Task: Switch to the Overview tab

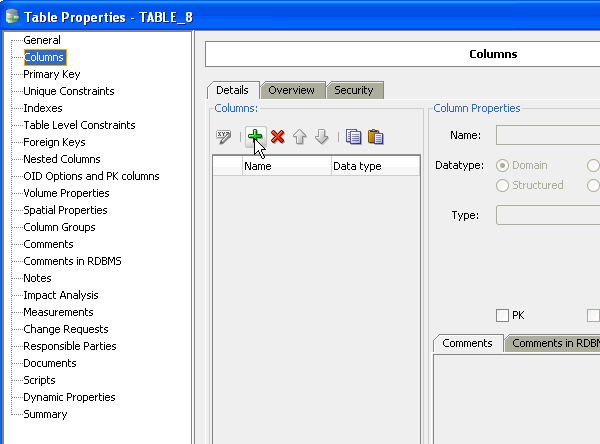Action: click(x=292, y=90)
